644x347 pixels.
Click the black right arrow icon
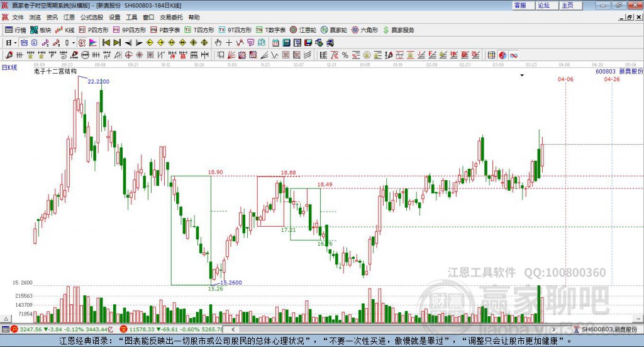(x=139, y=43)
